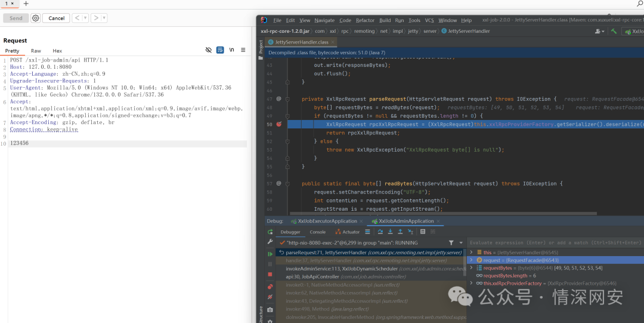Click the threads layout list icon
644x323 pixels.
pos(367,232)
